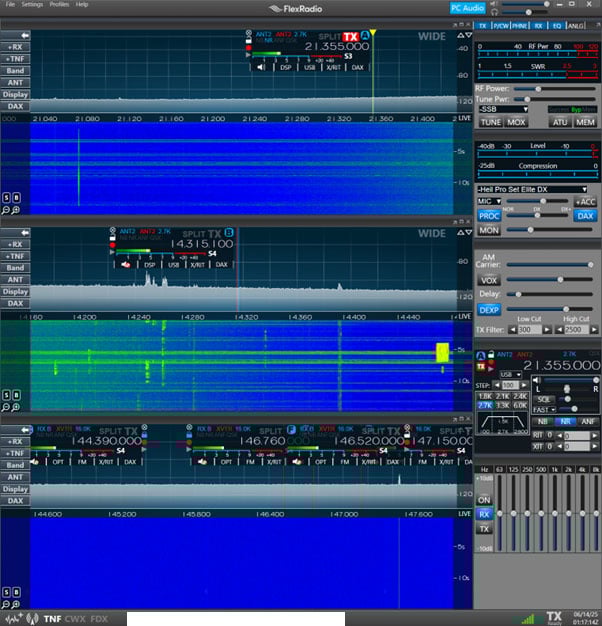Open the Settings menu

point(32,4)
